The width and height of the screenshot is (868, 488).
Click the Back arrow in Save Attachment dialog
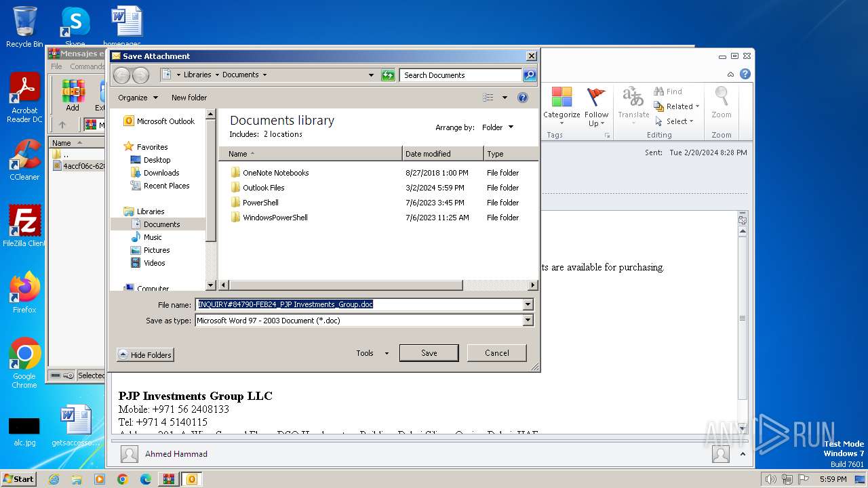121,75
